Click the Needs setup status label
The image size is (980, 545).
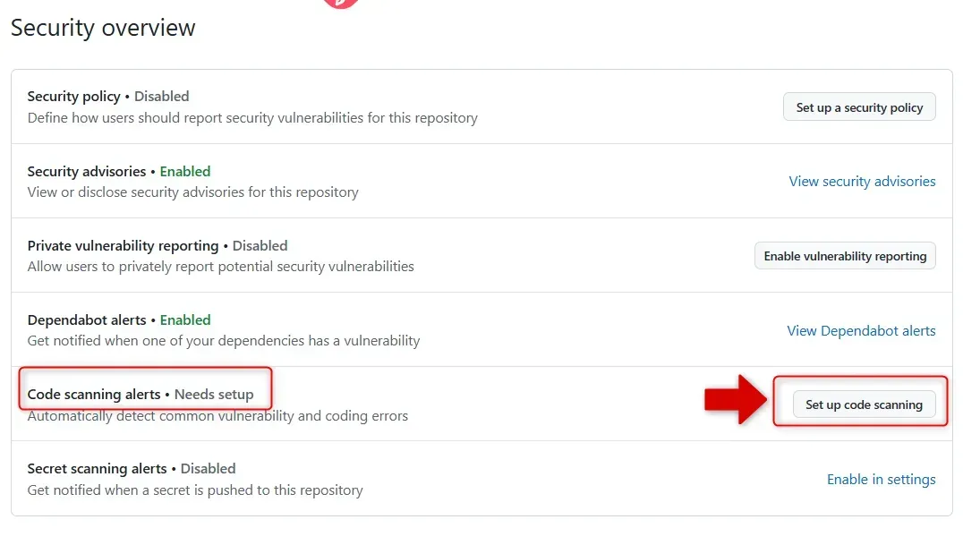click(x=214, y=395)
